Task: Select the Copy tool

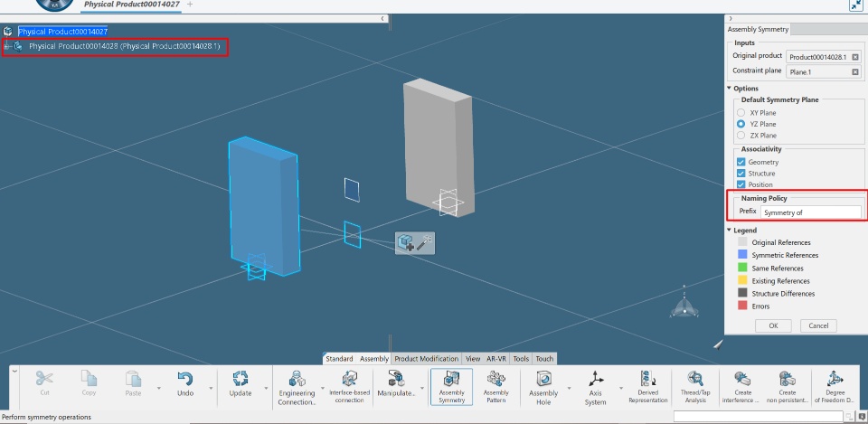Action: [x=89, y=383]
